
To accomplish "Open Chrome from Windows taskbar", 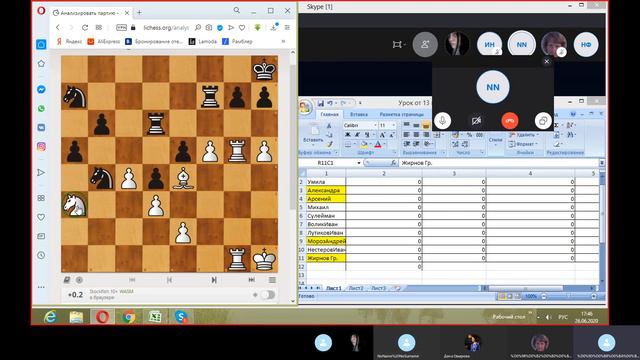I will tap(128, 316).
